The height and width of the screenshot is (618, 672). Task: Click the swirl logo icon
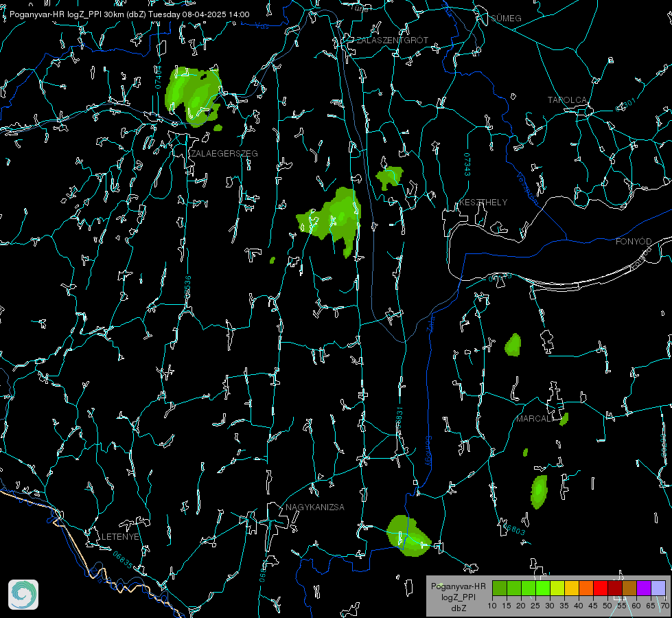(x=23, y=595)
